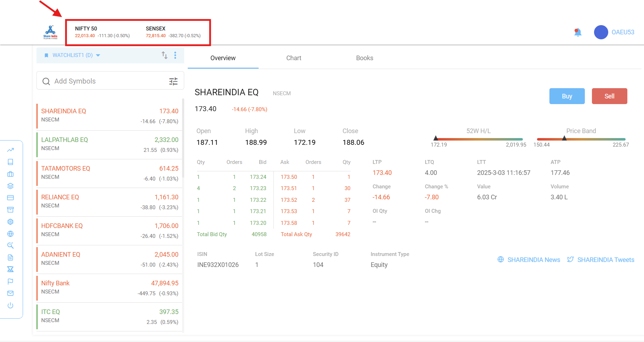
Task: Open the OAEU53 user profile menu
Action: click(x=615, y=32)
